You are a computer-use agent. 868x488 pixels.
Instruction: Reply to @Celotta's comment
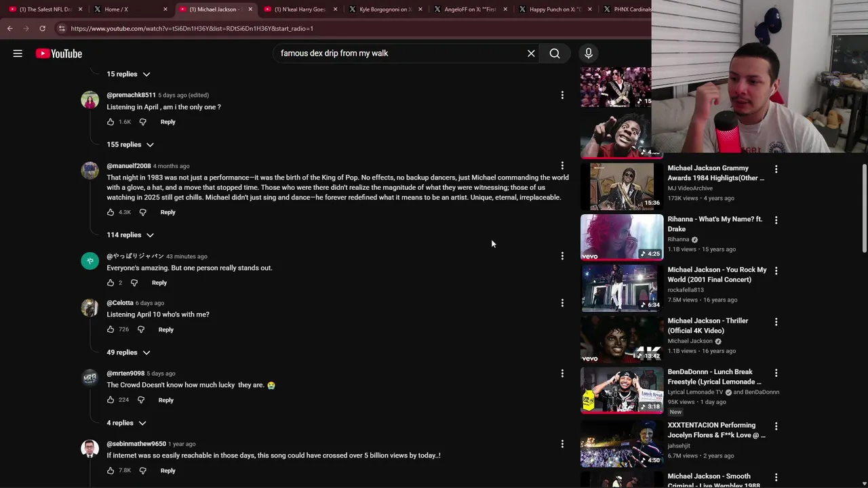coord(166,329)
